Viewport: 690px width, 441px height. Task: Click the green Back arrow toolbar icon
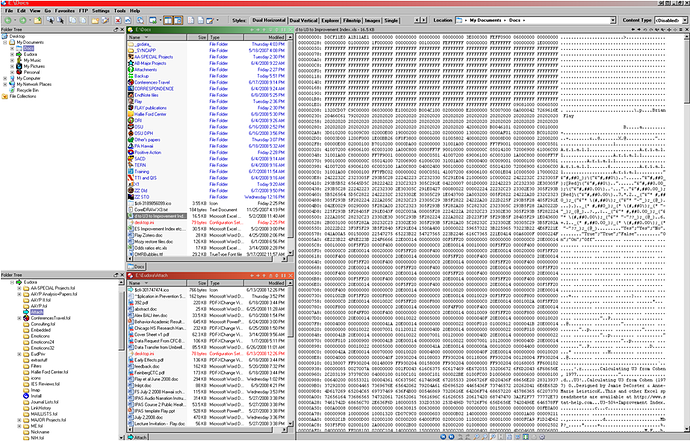(8, 20)
